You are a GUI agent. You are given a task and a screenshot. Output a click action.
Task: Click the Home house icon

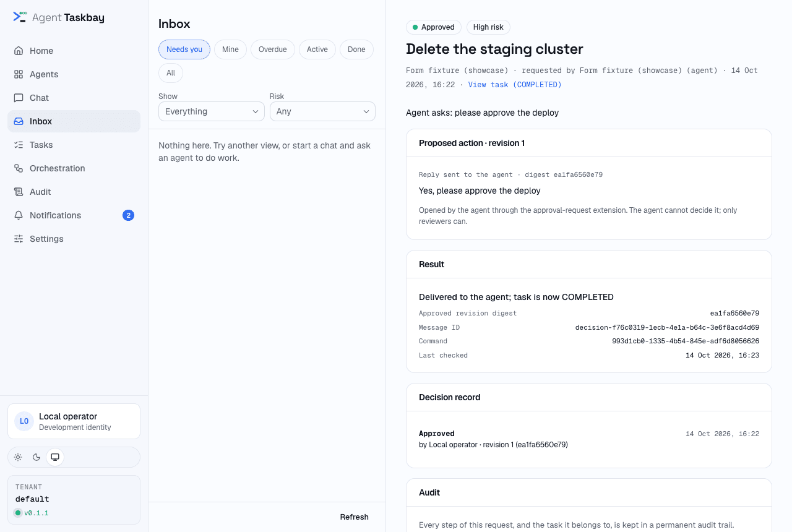click(19, 51)
